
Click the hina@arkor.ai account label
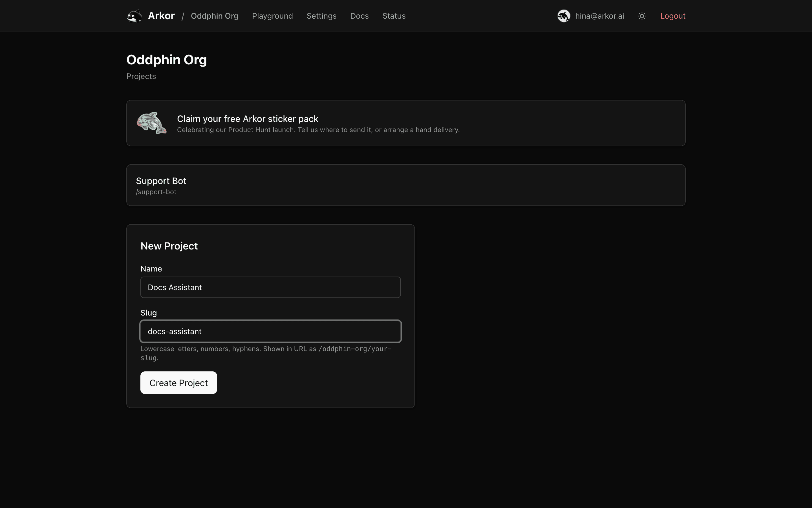pos(600,16)
